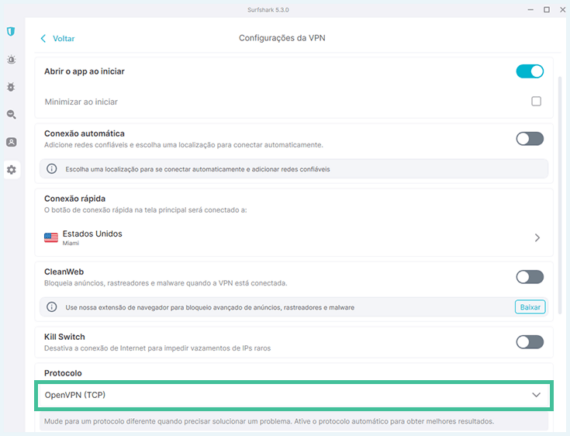Image resolution: width=570 pixels, height=436 pixels.
Task: Click info icon in CleanWeb extension notice
Action: coord(52,307)
